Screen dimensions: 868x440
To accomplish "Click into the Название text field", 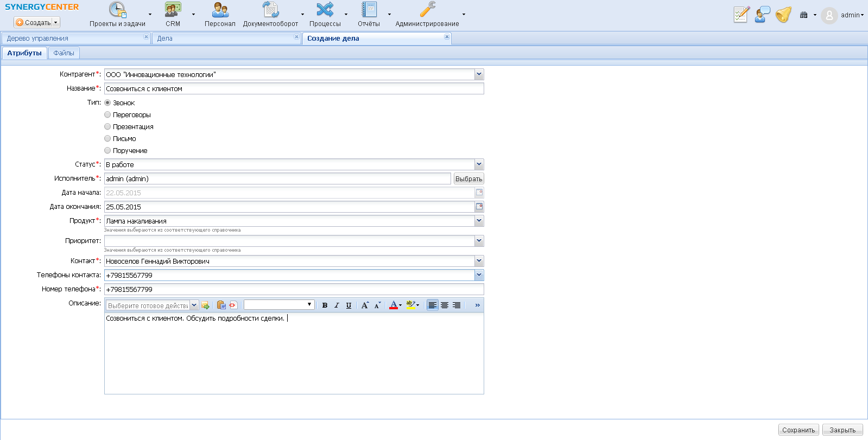I will coord(293,89).
